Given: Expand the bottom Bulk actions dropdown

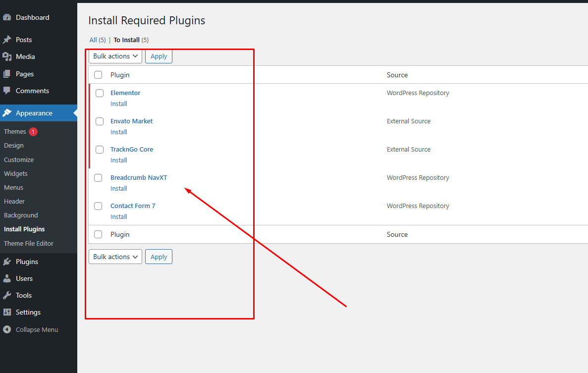Looking at the screenshot, I should [115, 257].
